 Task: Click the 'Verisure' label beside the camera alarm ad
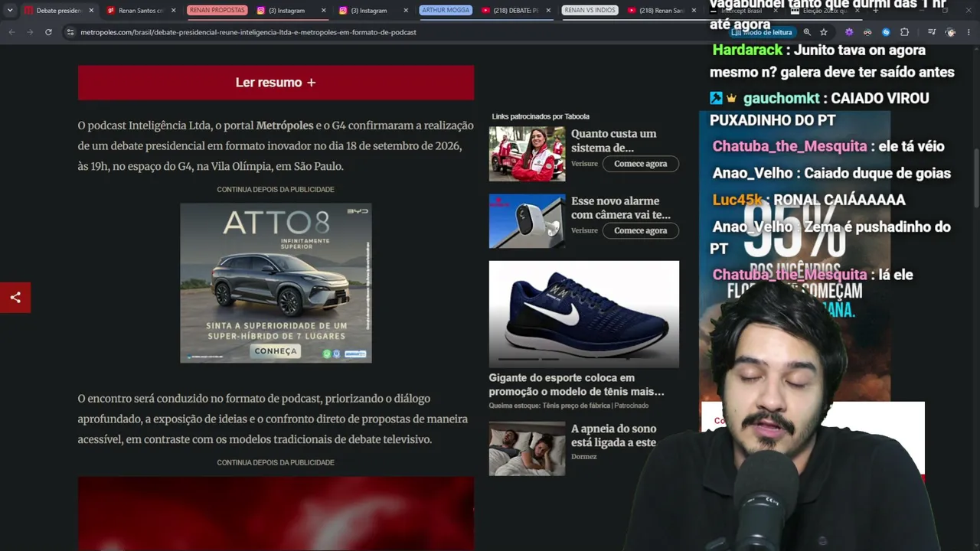point(584,230)
